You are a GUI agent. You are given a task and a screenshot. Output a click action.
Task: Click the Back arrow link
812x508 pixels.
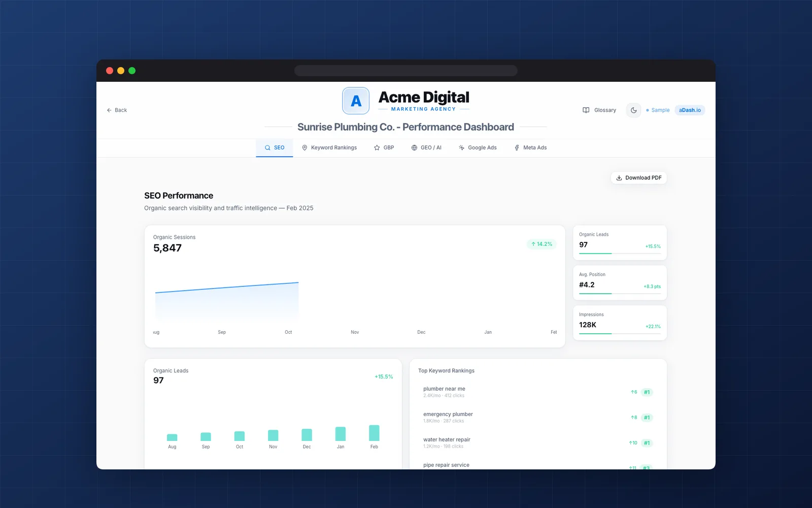117,110
